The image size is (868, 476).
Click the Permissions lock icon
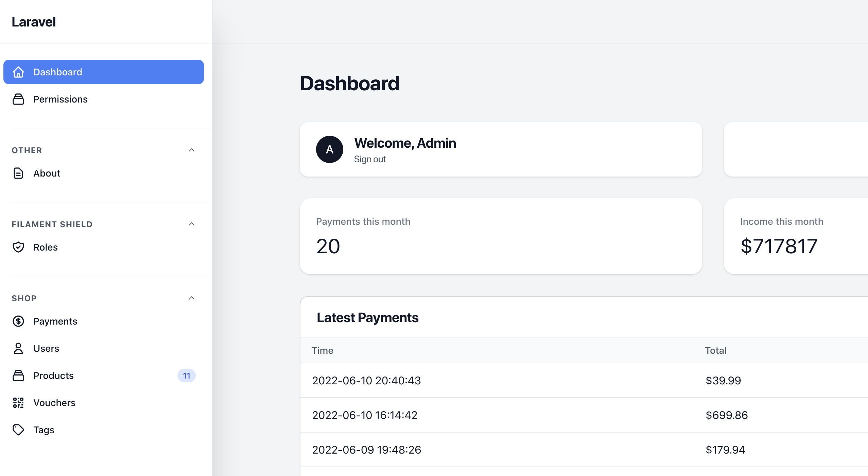pyautogui.click(x=19, y=98)
